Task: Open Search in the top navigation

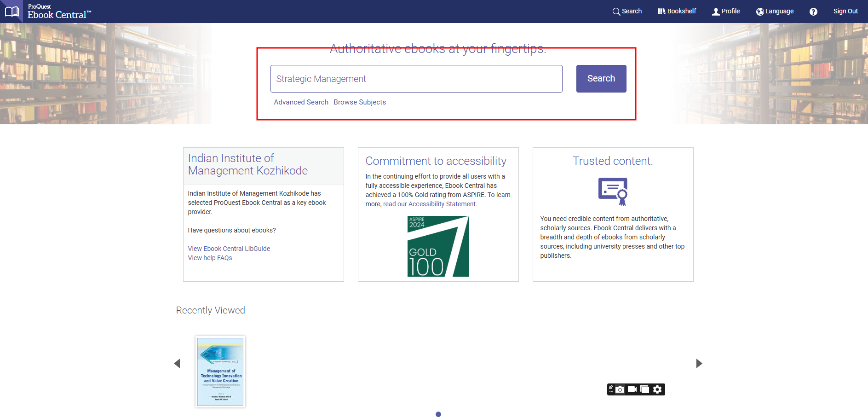Action: pos(627,12)
